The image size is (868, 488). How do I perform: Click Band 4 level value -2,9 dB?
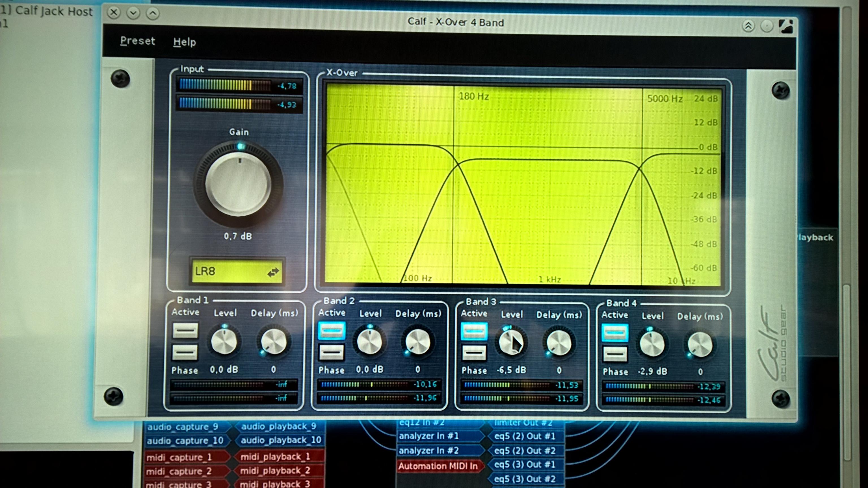[652, 372]
